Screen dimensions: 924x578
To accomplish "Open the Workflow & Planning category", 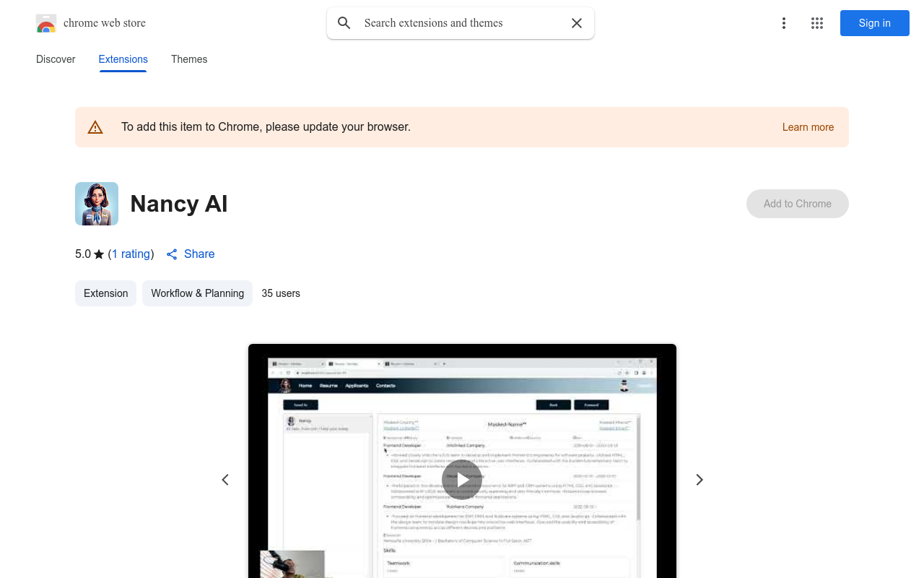I will [197, 293].
